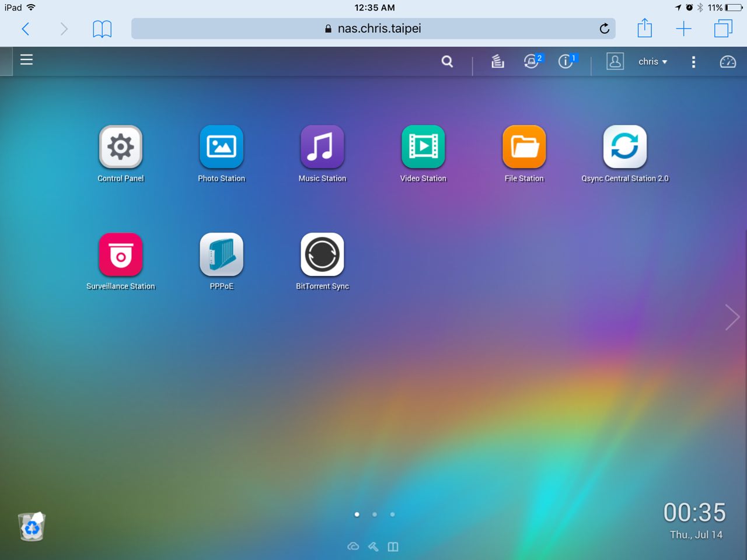Open the Control Panel app
The width and height of the screenshot is (747, 560).
(x=120, y=147)
